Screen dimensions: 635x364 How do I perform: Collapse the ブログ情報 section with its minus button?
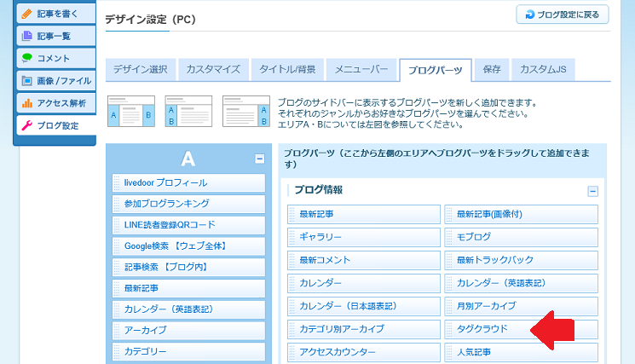593,191
